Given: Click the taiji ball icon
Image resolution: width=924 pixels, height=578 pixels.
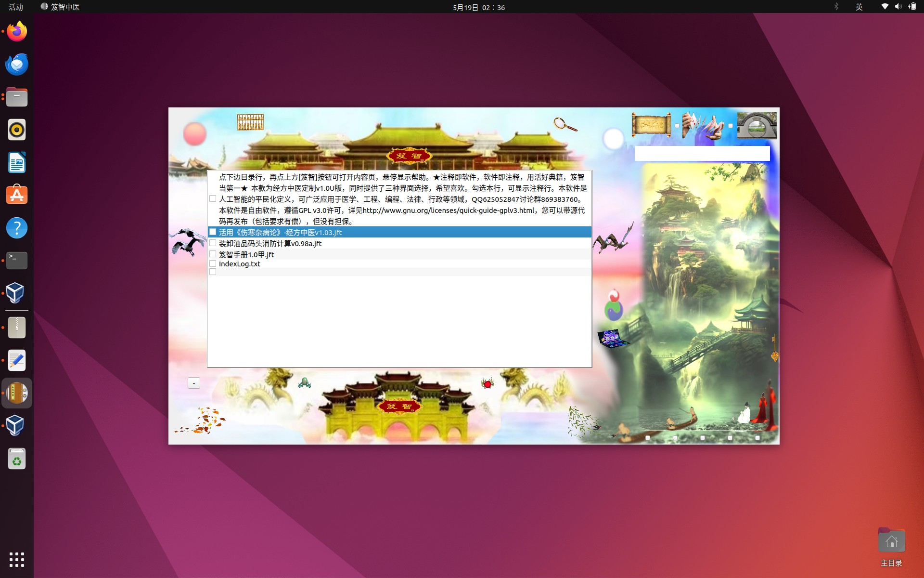Looking at the screenshot, I should [x=614, y=305].
